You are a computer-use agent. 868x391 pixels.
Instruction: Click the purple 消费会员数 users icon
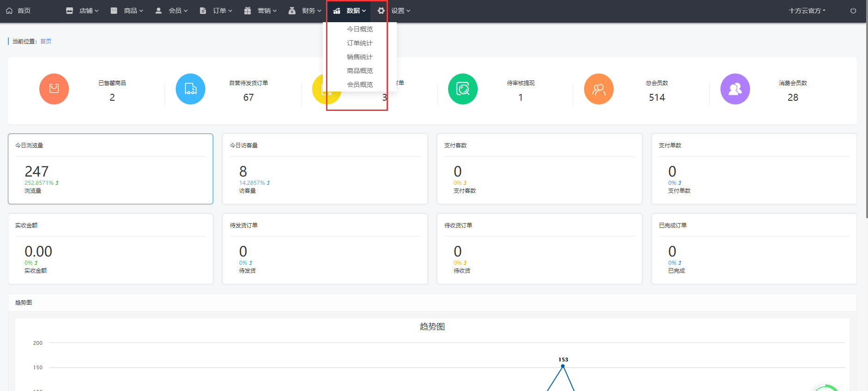click(x=735, y=89)
